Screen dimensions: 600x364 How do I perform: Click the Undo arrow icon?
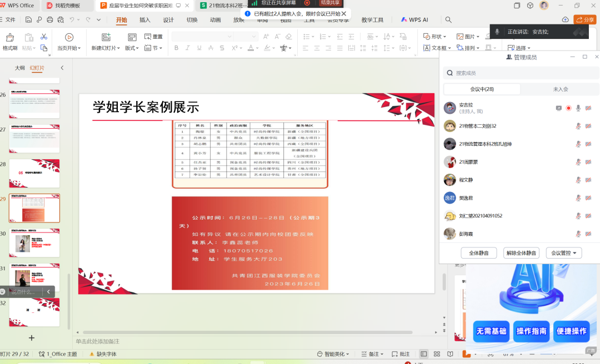72,19
